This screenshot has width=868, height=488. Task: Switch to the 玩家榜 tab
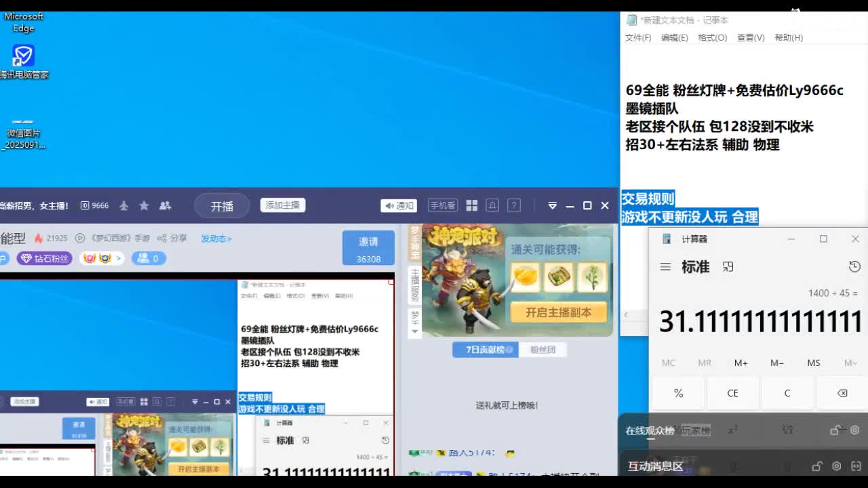click(695, 431)
